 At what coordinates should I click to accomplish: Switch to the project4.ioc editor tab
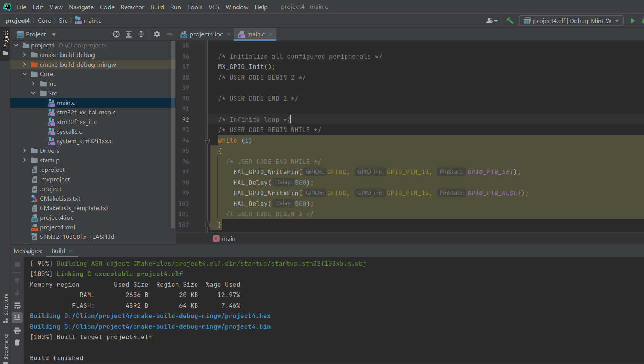click(206, 34)
